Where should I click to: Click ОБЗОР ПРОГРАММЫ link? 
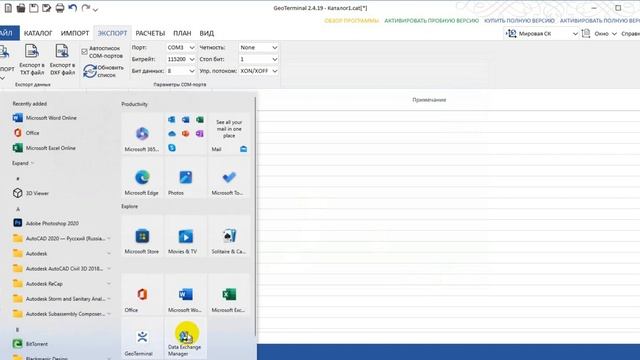(351, 20)
